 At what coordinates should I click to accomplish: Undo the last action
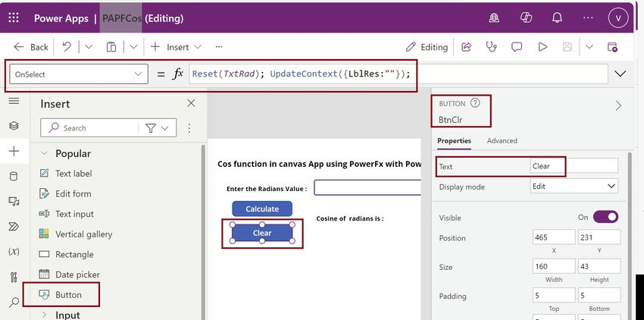click(67, 47)
